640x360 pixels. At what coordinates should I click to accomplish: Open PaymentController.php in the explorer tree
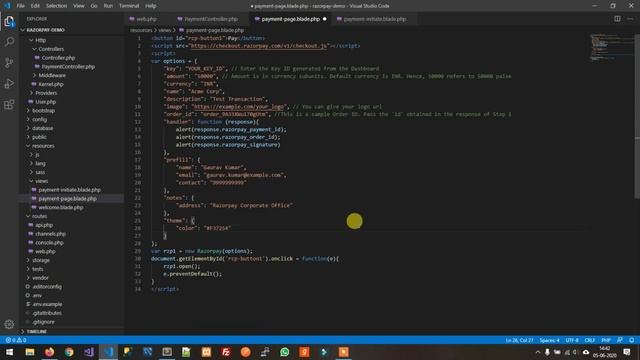(68, 67)
